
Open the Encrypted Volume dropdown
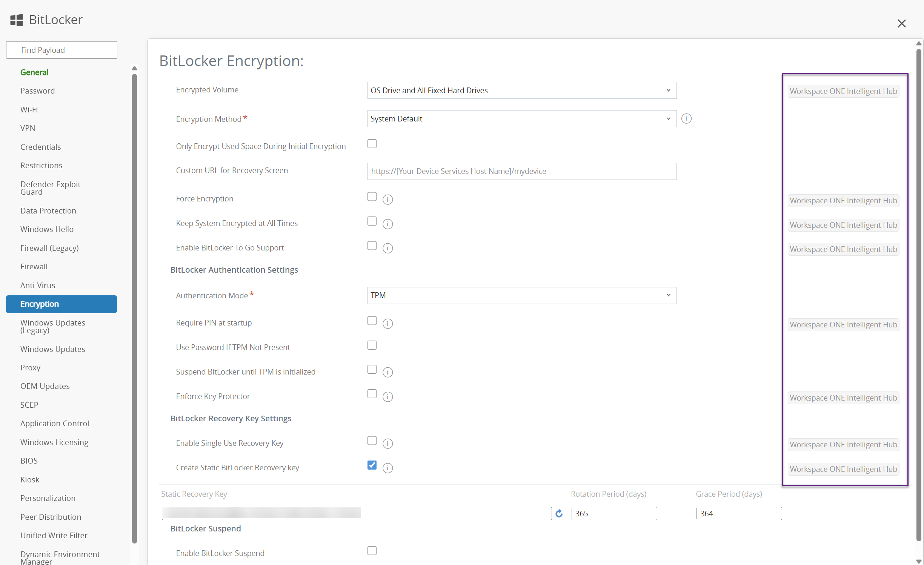[x=521, y=91]
